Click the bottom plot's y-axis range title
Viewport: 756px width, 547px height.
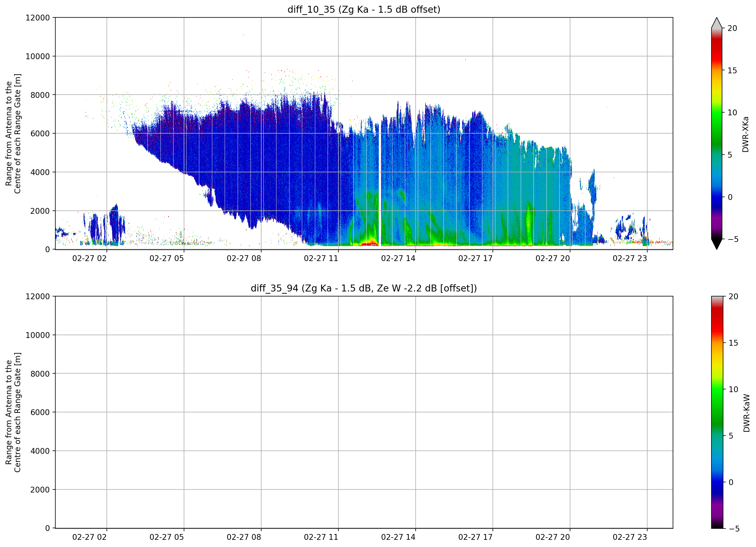click(x=13, y=412)
